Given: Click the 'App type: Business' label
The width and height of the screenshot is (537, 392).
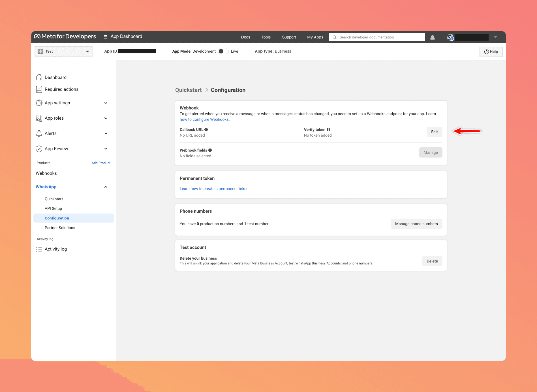Looking at the screenshot, I should pos(273,51).
